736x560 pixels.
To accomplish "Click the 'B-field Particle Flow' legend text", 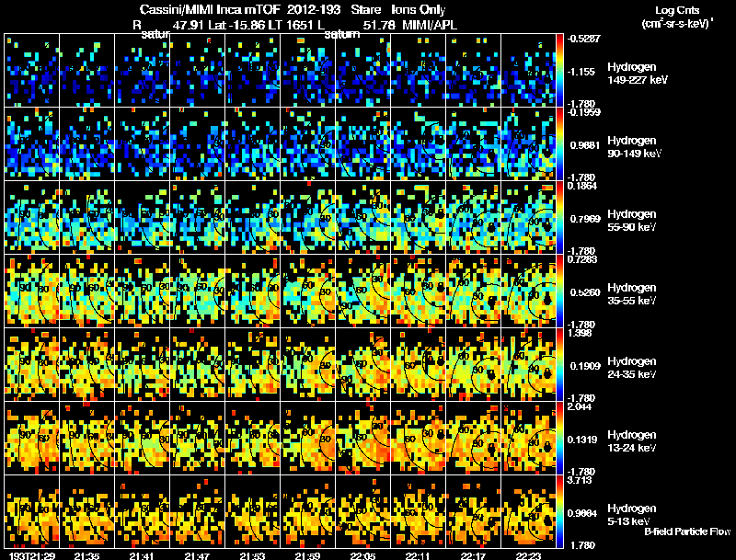I will (x=687, y=531).
